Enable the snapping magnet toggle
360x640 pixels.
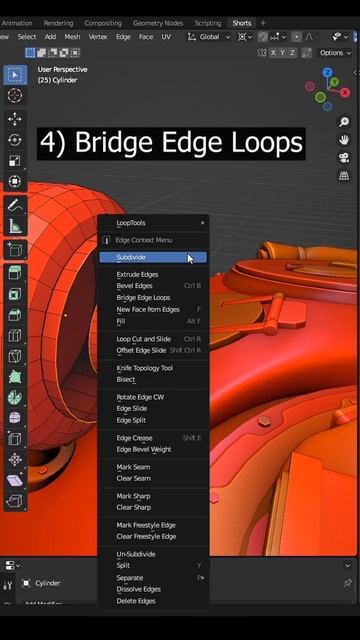(x=263, y=37)
